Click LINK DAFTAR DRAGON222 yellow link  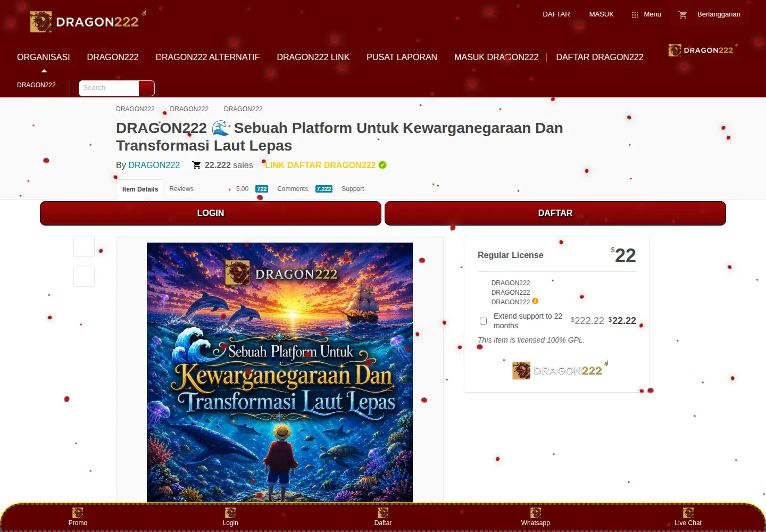(x=320, y=165)
